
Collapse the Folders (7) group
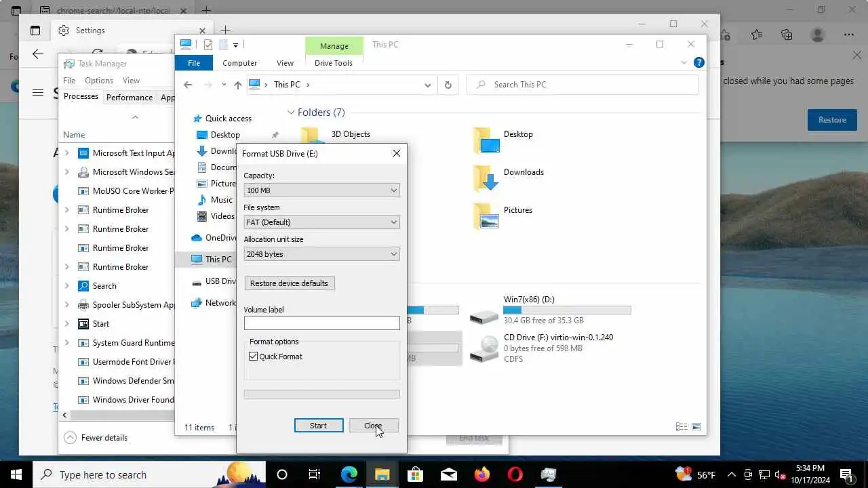click(291, 113)
